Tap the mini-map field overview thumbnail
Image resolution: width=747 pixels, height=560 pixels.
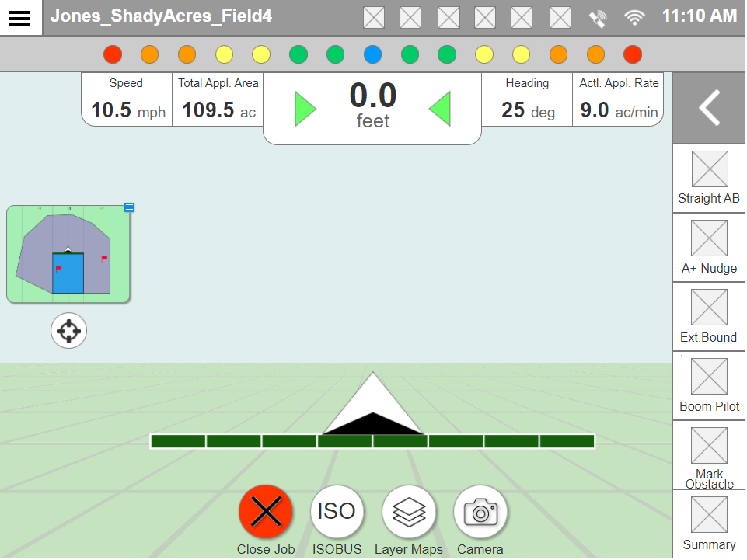(x=68, y=254)
